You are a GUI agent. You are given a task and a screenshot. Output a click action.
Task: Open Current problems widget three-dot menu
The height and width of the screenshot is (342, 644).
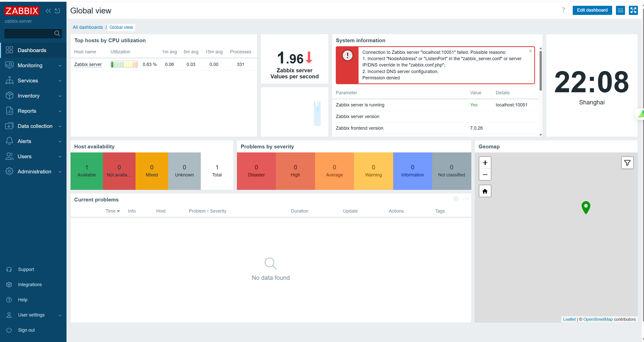pos(466,199)
